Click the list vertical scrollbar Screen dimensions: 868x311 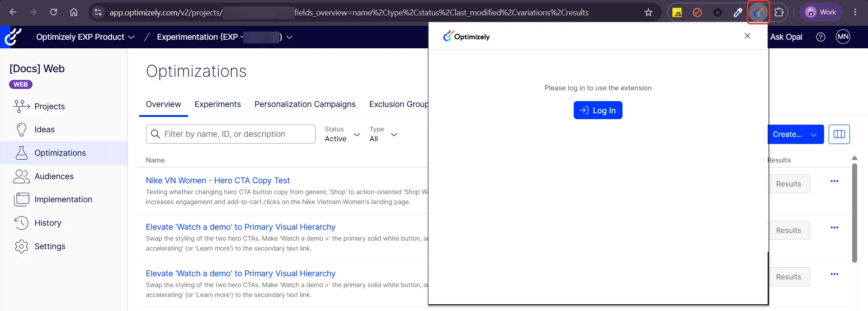pyautogui.click(x=854, y=213)
